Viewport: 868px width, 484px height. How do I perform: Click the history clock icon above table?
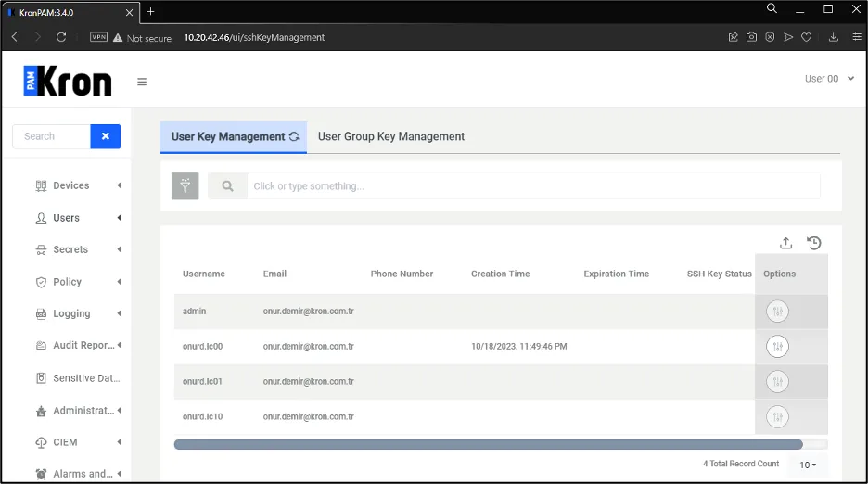point(814,243)
